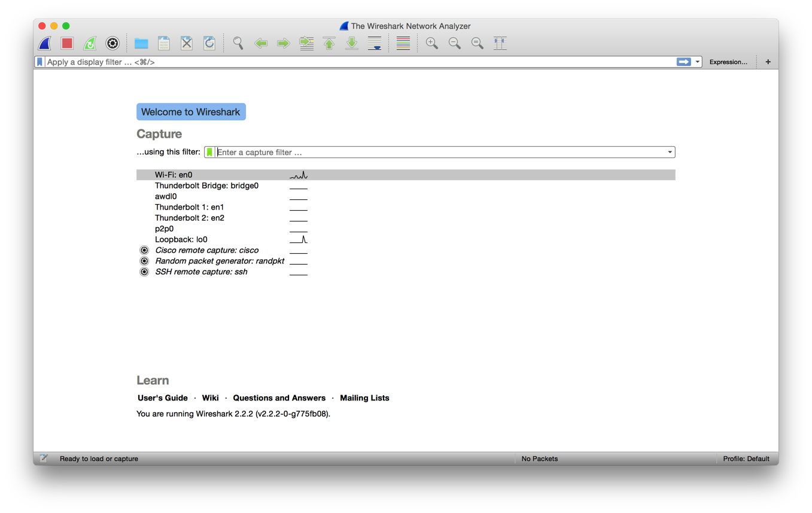Open settings gear for Cisco remote capture
This screenshot has height=513, width=812.
144,250
